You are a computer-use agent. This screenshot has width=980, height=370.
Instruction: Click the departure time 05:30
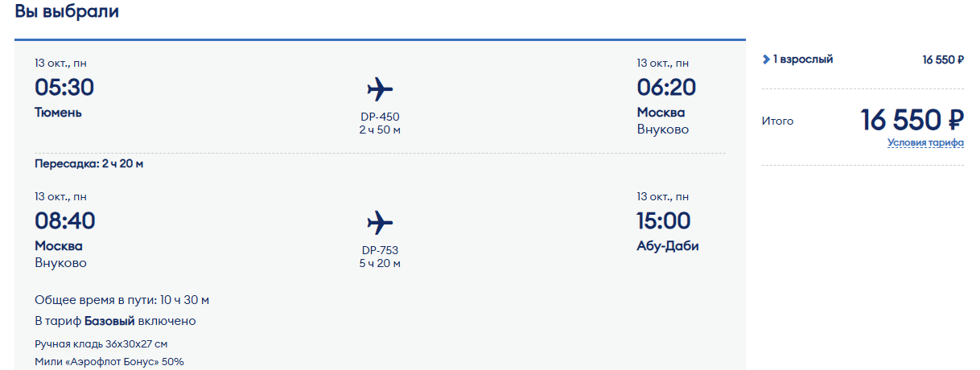tap(64, 87)
